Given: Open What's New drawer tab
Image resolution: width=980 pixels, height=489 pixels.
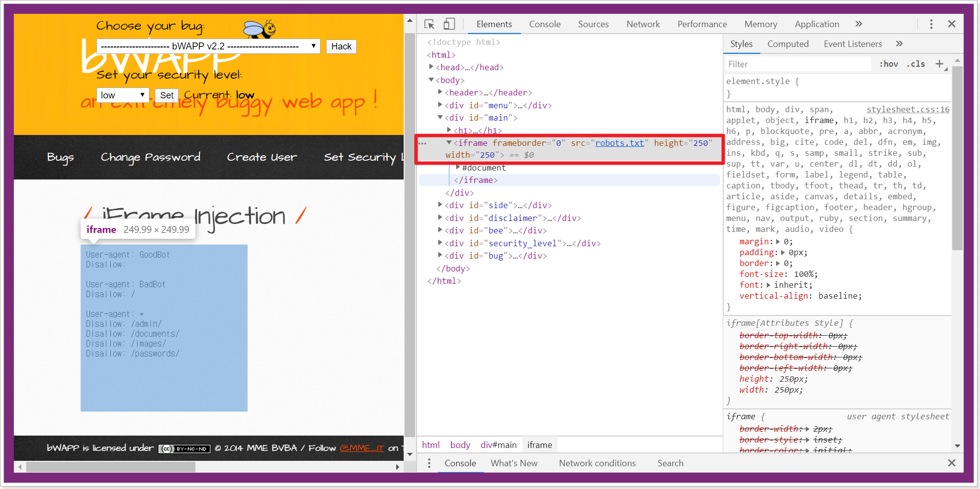Looking at the screenshot, I should 513,463.
